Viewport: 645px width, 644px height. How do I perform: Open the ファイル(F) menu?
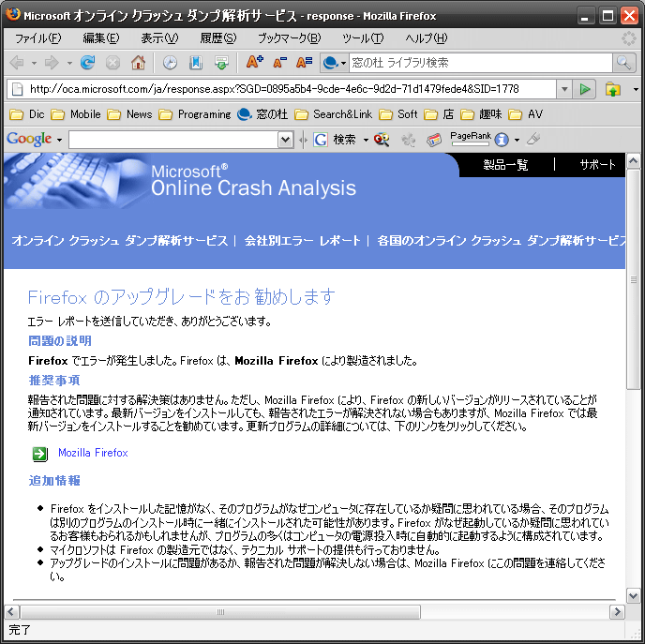pos(37,38)
